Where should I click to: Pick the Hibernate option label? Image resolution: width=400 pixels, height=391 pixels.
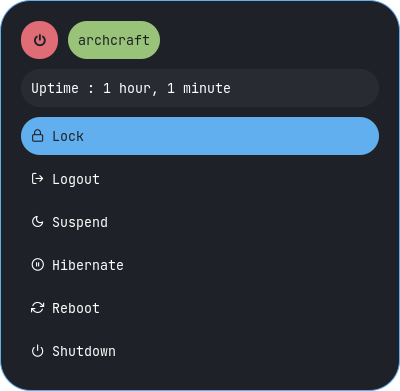point(88,265)
